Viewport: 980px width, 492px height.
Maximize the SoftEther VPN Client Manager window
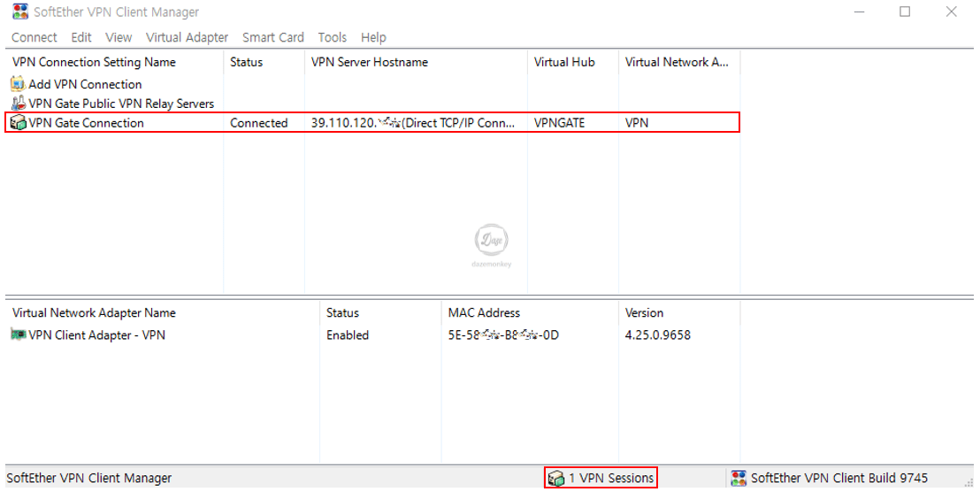click(x=905, y=12)
